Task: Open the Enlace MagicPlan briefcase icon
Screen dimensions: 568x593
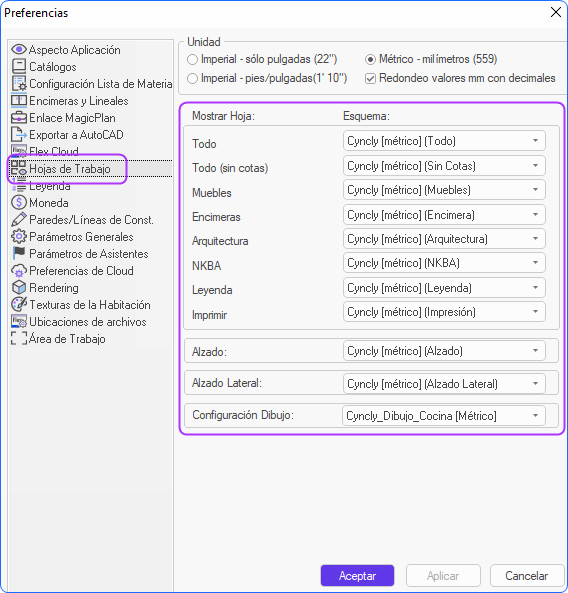Action: point(19,118)
